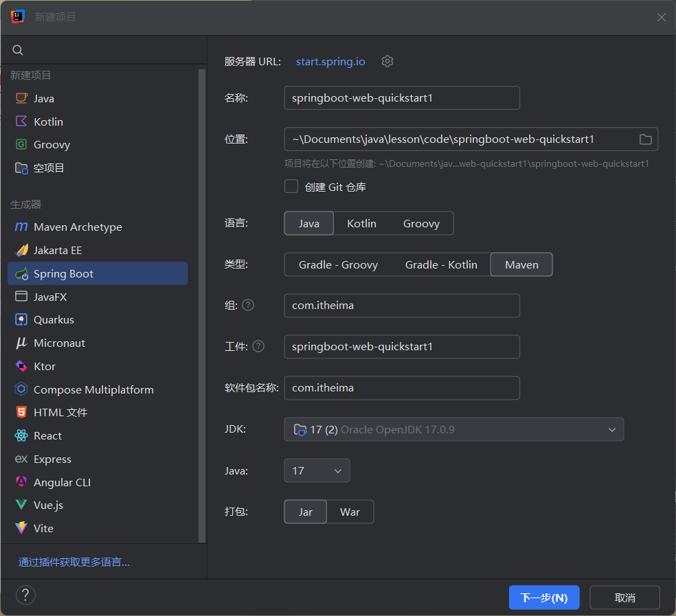The height and width of the screenshot is (616, 676).
Task: Click the IntelliJ IDEA logo in title bar
Action: [x=18, y=16]
